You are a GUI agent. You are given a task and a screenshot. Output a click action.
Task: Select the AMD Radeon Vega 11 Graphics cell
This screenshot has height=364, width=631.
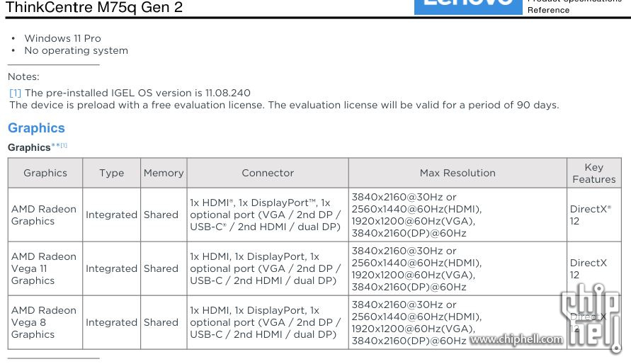click(45, 268)
